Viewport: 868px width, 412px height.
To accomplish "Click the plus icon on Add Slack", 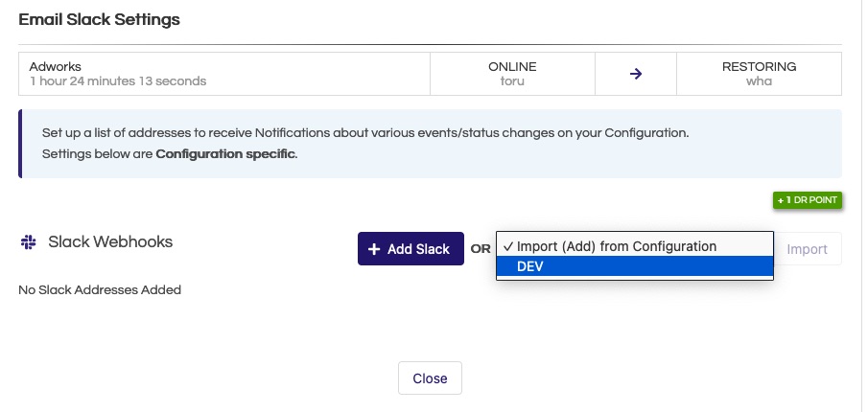I will tap(374, 249).
